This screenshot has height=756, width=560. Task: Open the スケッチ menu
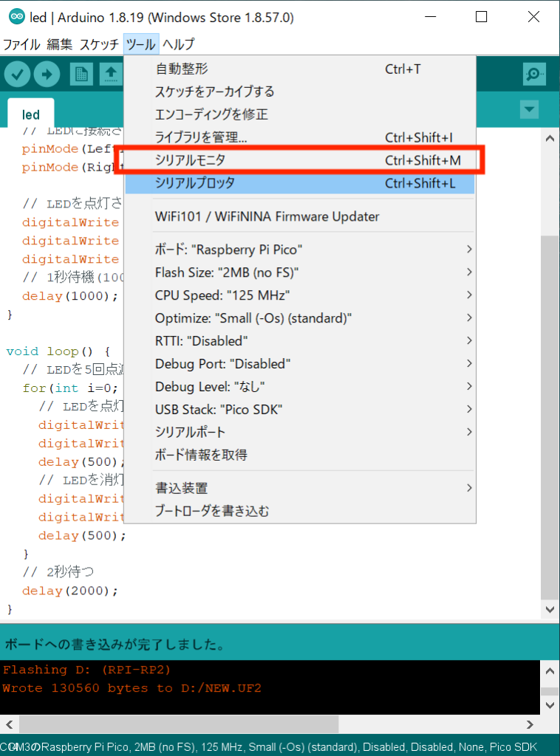pyautogui.click(x=99, y=44)
